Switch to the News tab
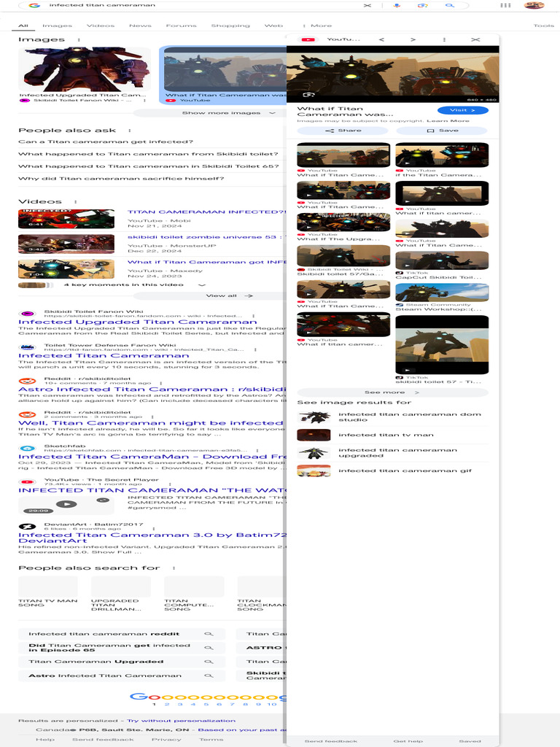This screenshot has height=747, width=560. 140,26
